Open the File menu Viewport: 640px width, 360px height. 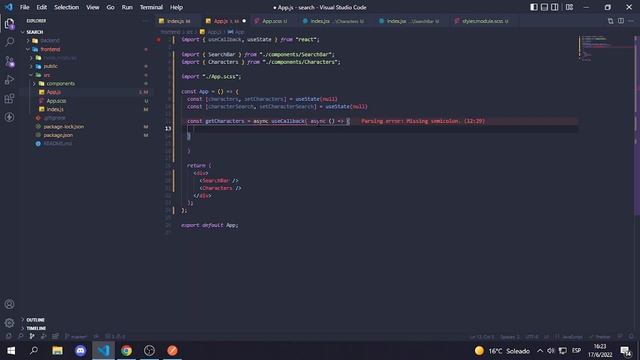click(x=24, y=7)
